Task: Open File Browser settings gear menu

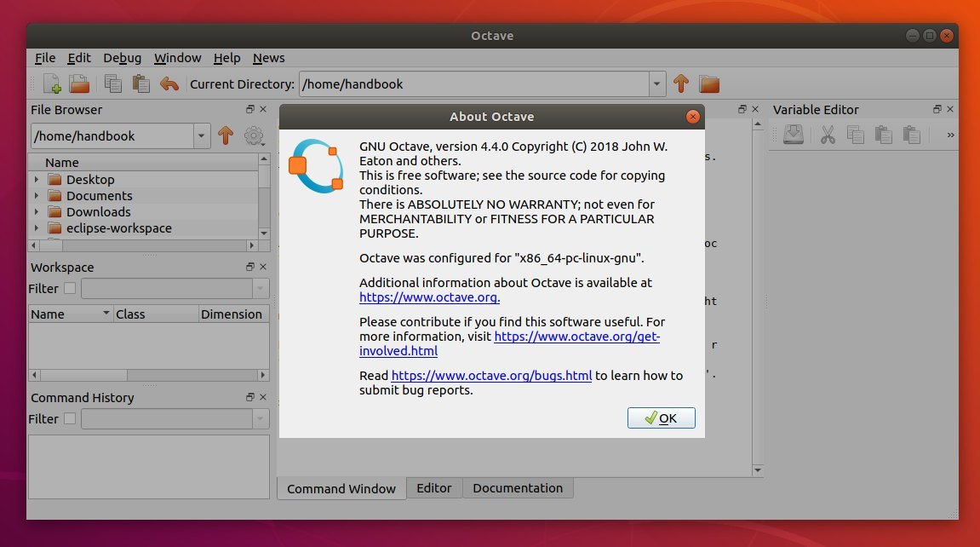Action: (x=254, y=135)
